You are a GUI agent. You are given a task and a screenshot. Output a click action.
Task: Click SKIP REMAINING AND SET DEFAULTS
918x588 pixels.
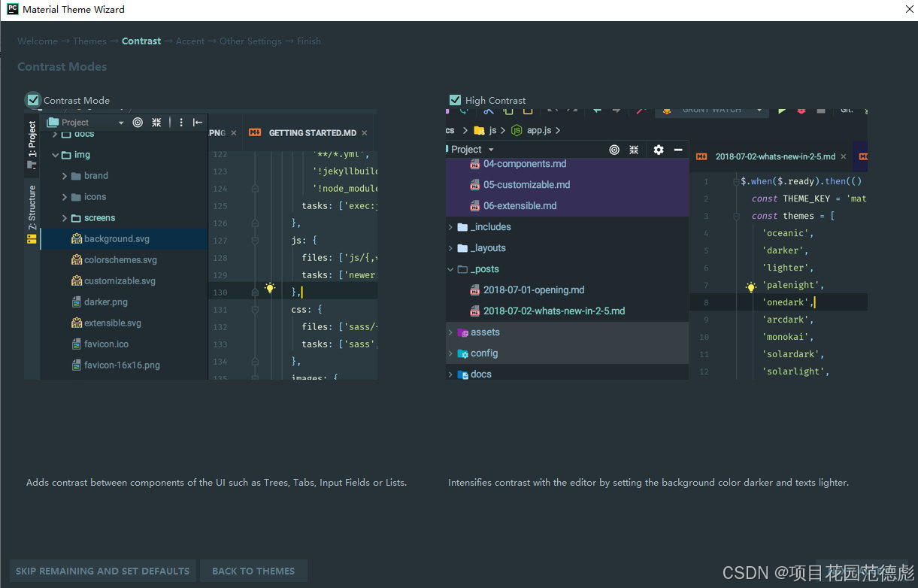coord(102,571)
